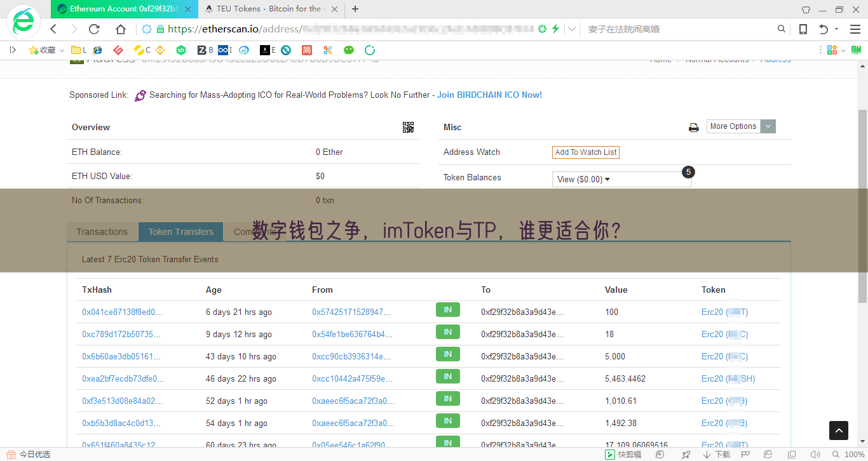Open the hamburger main menu icon
The width and height of the screenshot is (868, 461).
(855, 29)
